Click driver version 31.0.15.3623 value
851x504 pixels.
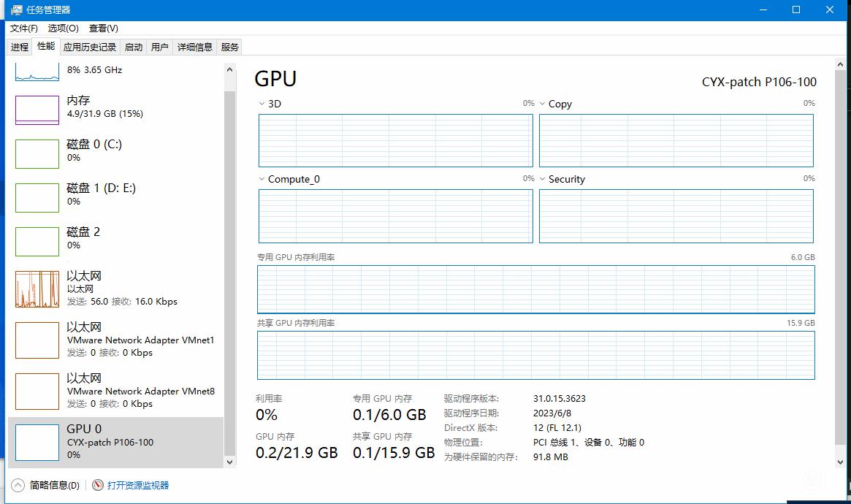click(559, 398)
